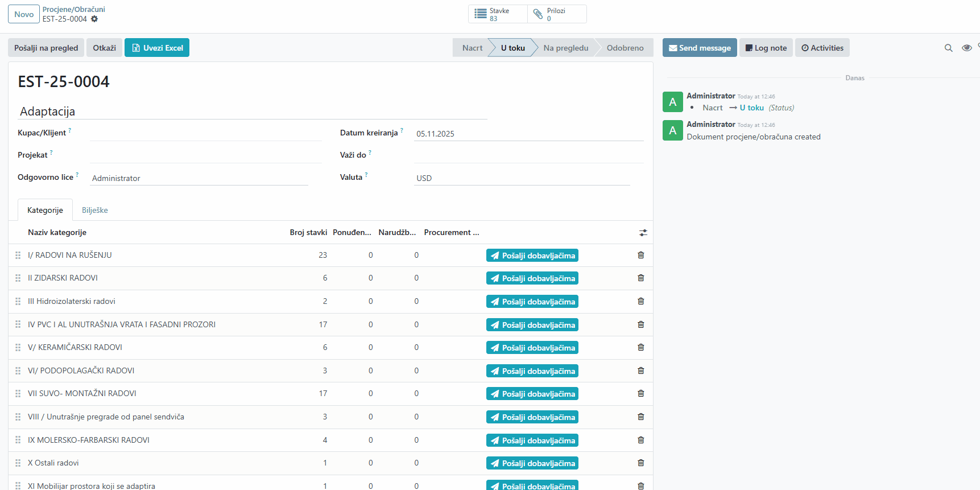The width and height of the screenshot is (980, 490).
Task: Set status to Na pregledu
Action: click(x=565, y=48)
